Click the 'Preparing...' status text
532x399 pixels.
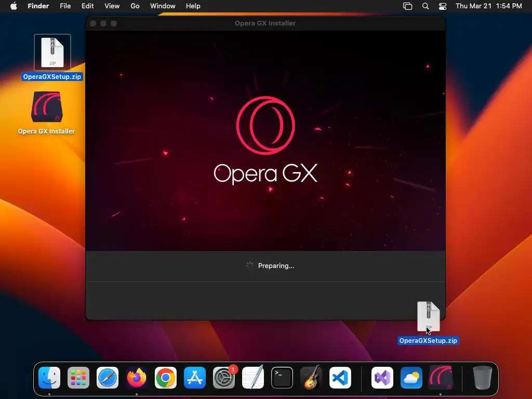[x=276, y=265]
